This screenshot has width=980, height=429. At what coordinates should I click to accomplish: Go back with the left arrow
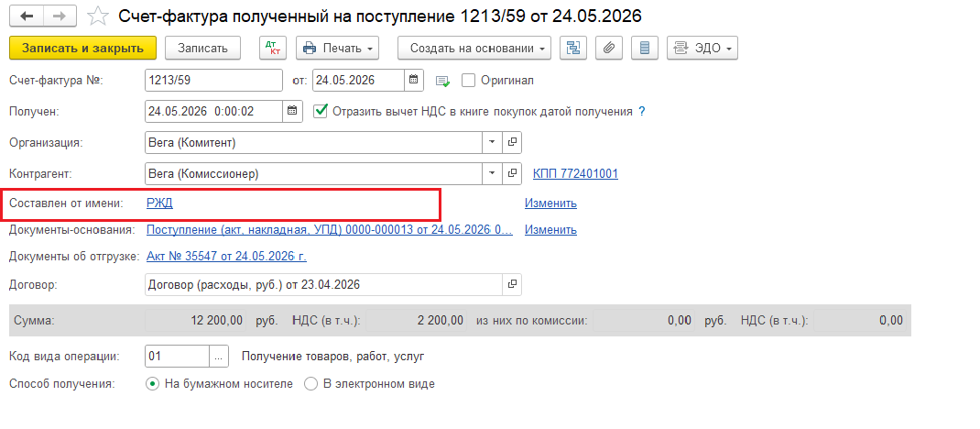(27, 16)
